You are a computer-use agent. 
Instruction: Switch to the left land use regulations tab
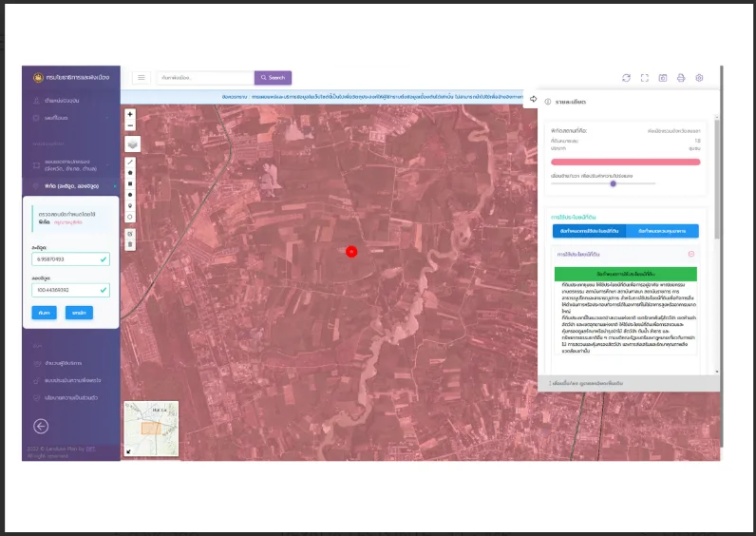(x=589, y=231)
